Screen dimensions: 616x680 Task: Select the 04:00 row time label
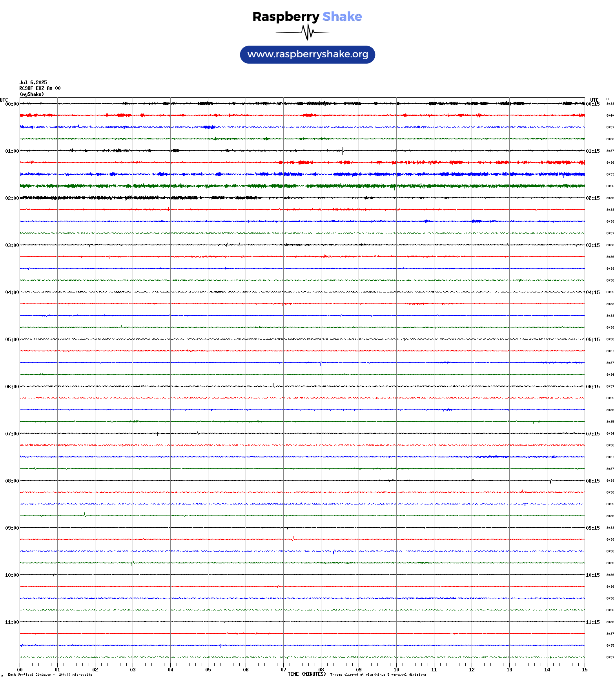(12, 292)
